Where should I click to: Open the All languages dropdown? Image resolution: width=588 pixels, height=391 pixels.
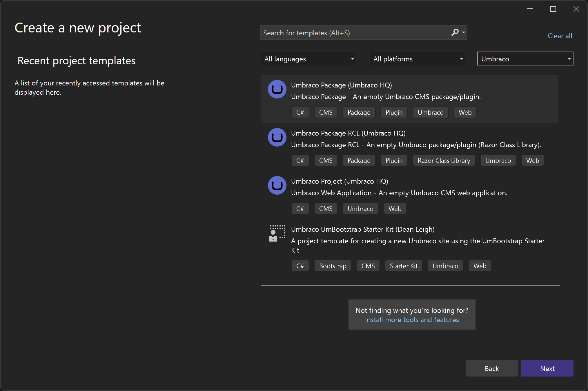[308, 59]
